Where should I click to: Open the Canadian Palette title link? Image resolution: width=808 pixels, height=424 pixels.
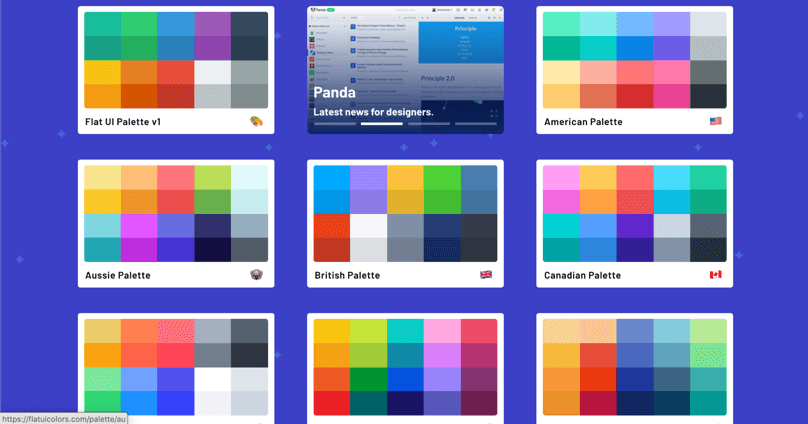(582, 276)
